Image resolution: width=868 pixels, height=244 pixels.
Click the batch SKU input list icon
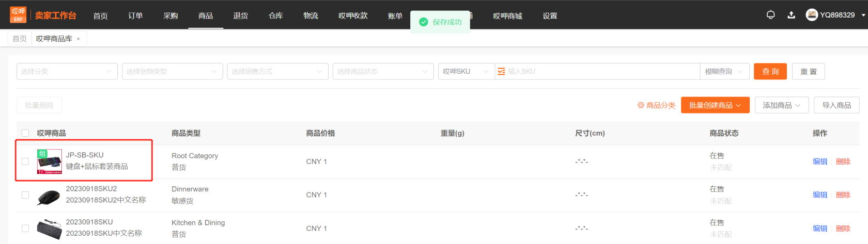pos(501,72)
